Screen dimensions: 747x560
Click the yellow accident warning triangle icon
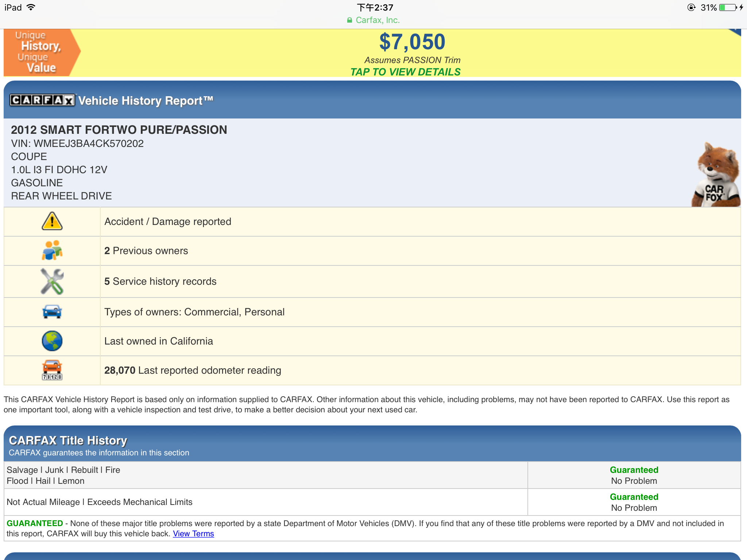click(52, 221)
